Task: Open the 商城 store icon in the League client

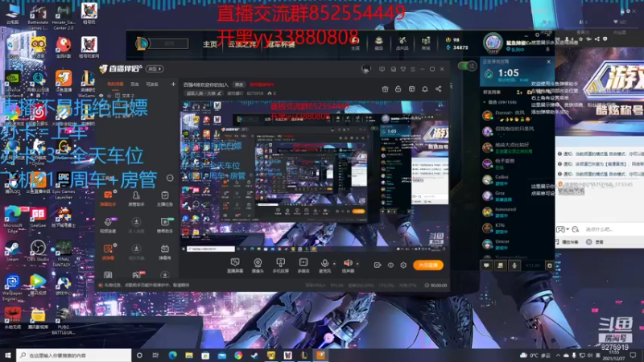Action: pos(426,43)
